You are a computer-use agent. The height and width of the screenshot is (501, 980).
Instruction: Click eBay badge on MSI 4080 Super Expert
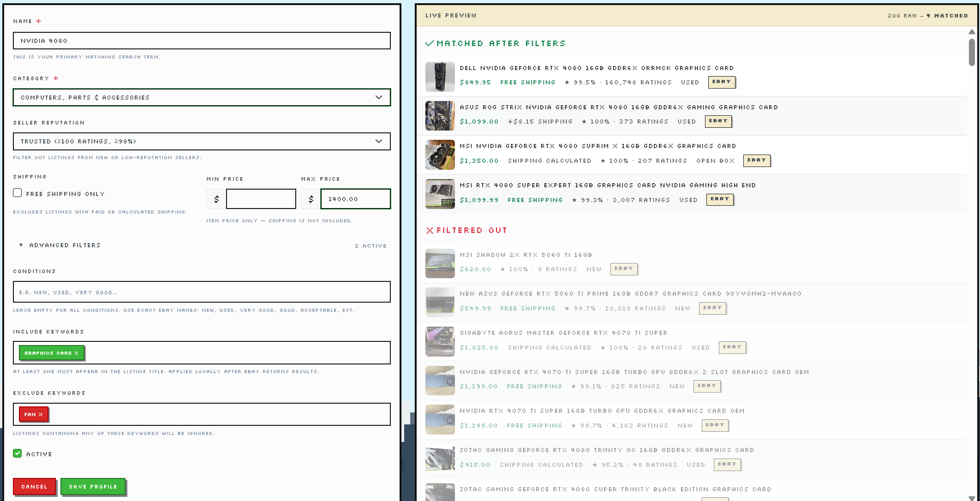[x=720, y=199]
